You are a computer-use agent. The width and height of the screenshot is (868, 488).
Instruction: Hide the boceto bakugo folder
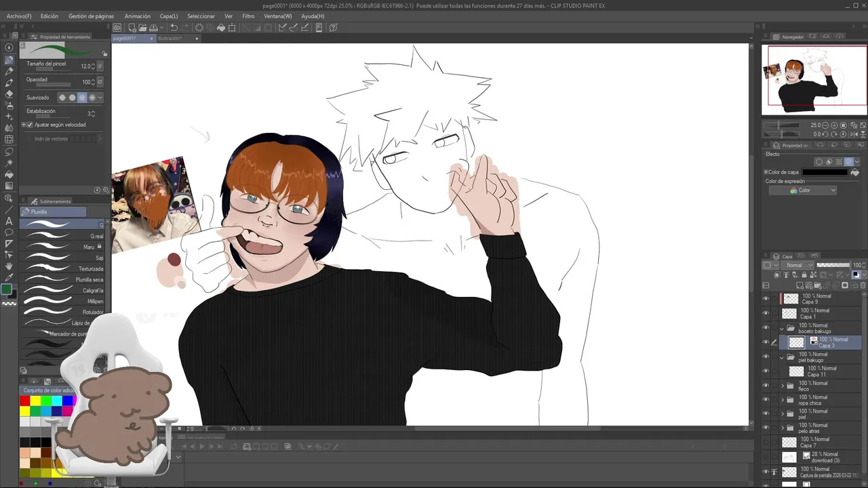[766, 328]
